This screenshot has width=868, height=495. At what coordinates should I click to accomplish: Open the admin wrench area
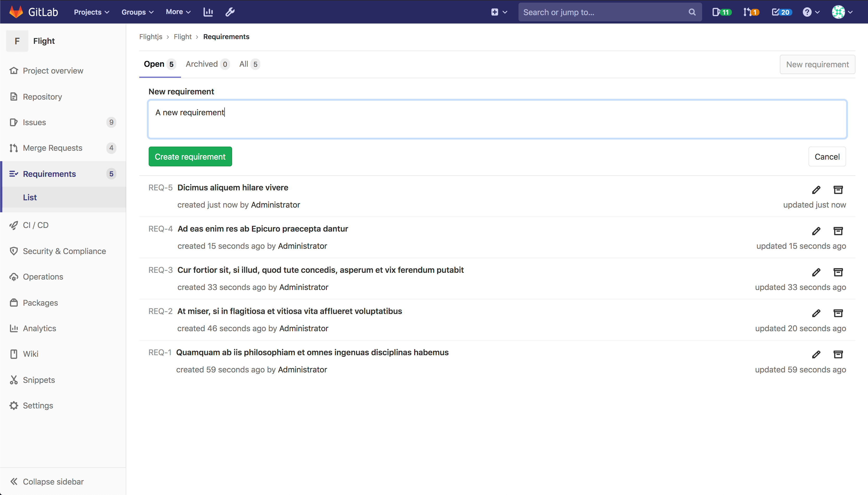[230, 12]
